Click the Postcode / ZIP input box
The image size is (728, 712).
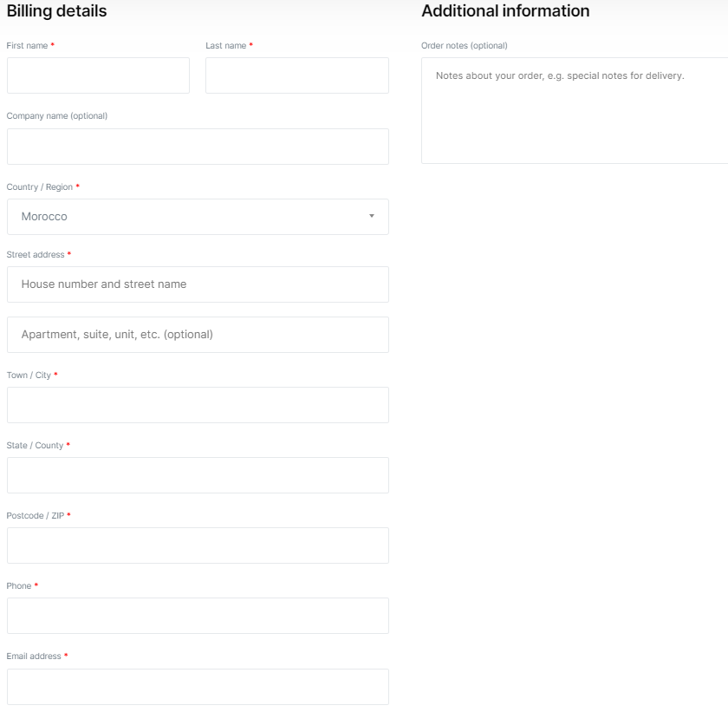point(198,545)
